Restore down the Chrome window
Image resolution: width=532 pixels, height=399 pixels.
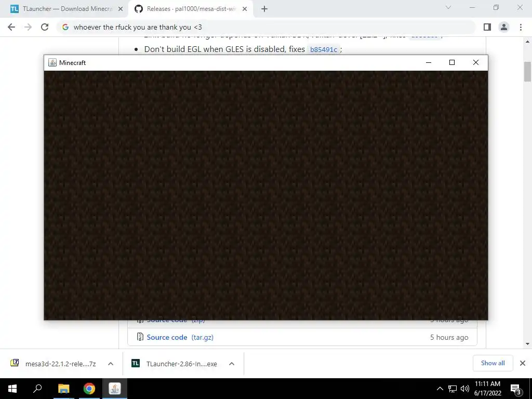click(496, 7)
